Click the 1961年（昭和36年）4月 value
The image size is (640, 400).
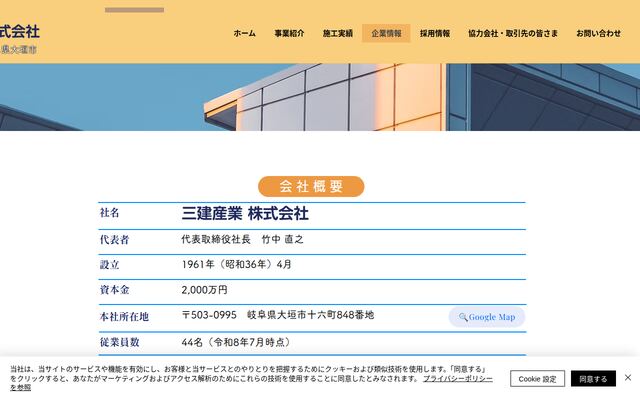[x=236, y=264]
